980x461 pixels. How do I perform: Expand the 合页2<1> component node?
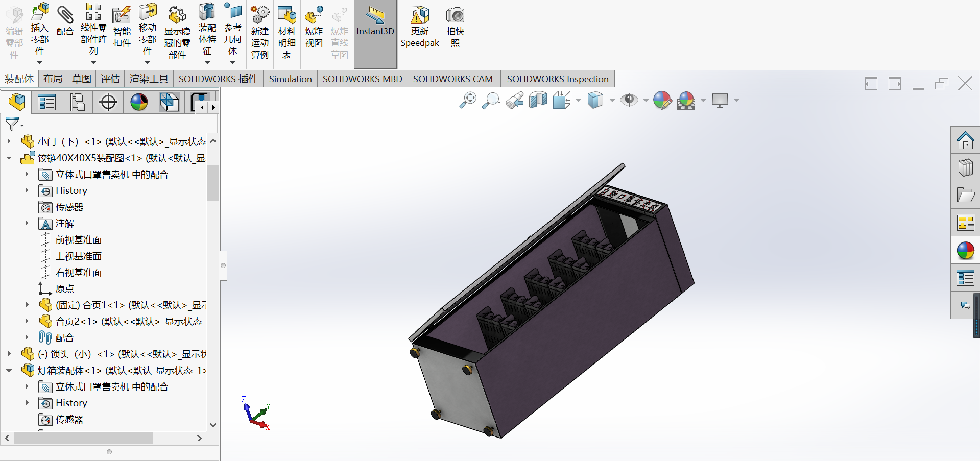(27, 321)
